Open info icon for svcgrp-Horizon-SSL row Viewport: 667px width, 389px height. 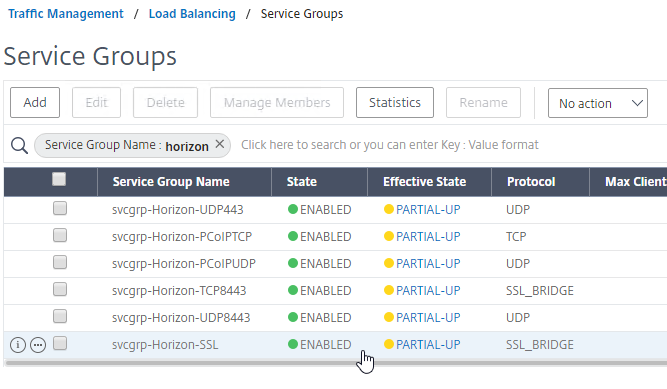[18, 345]
